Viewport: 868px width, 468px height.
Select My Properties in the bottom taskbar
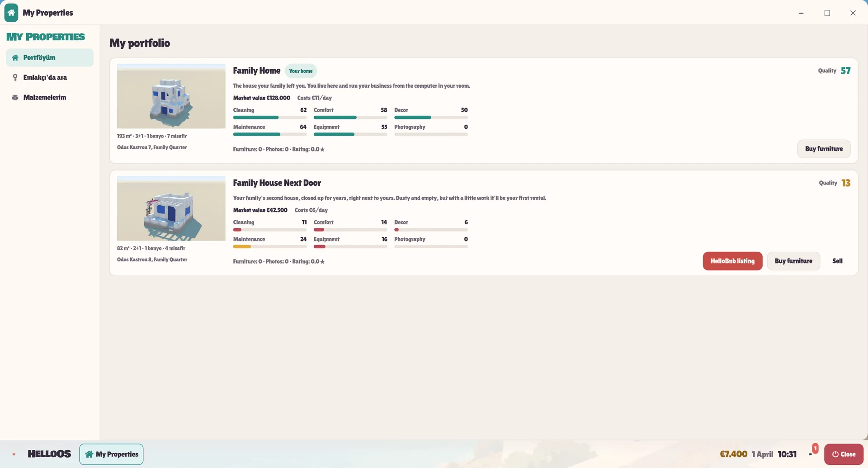pos(111,454)
